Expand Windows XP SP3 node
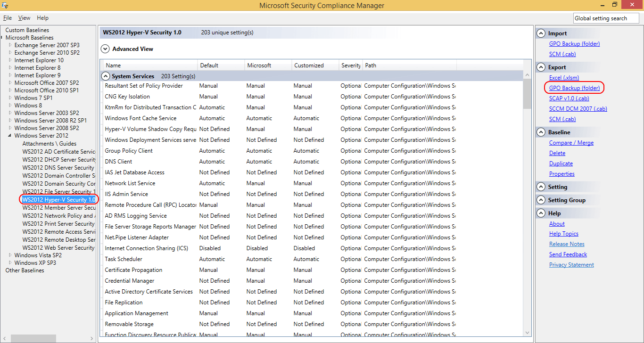This screenshot has height=343, width=644. point(10,263)
